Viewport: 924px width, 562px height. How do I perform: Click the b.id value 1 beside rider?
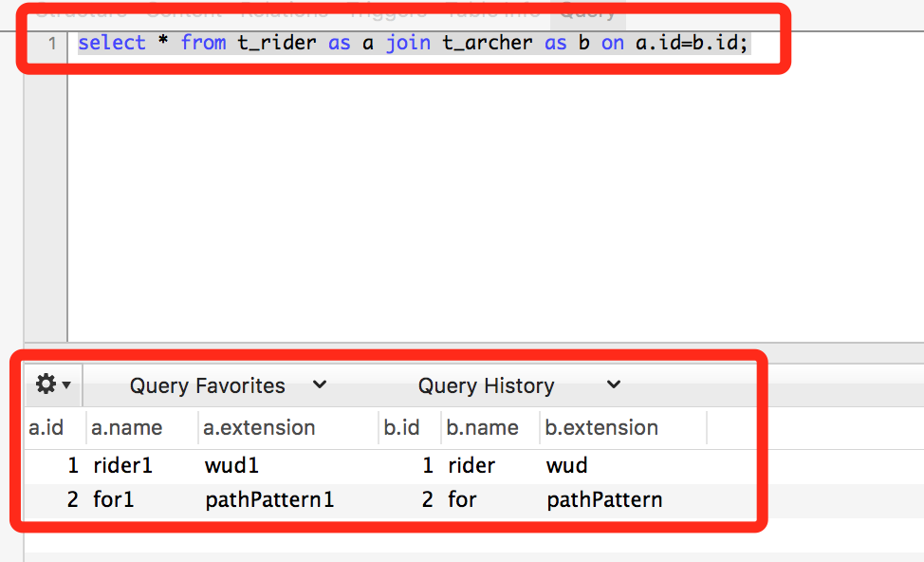click(x=428, y=465)
